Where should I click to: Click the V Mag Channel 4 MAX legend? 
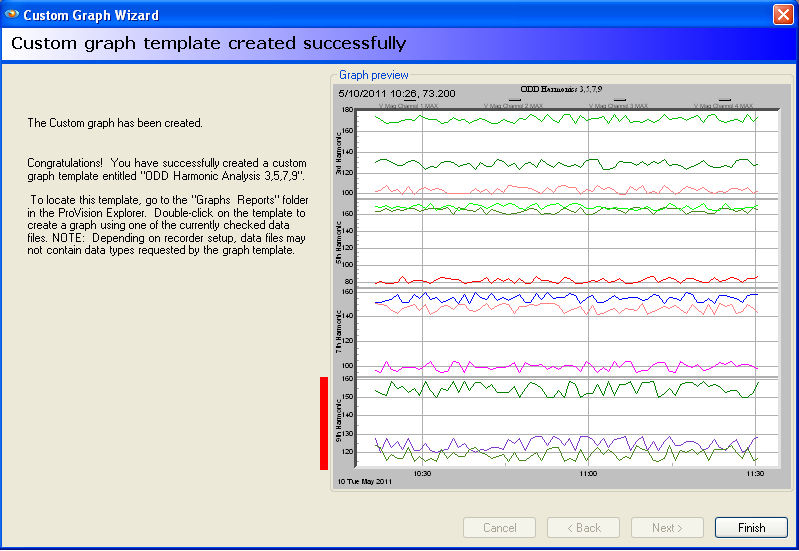tap(723, 103)
